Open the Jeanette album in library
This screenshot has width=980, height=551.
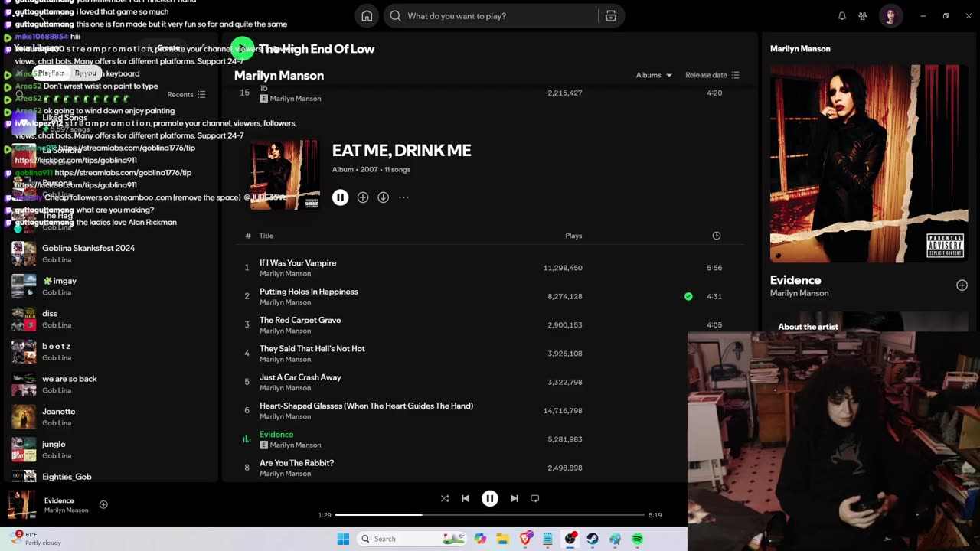[x=111, y=416]
